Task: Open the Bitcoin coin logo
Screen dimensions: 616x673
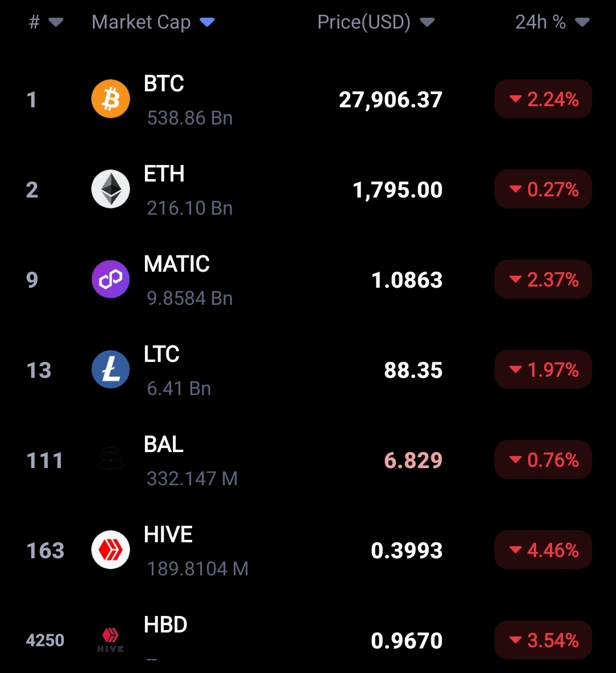Action: click(111, 99)
